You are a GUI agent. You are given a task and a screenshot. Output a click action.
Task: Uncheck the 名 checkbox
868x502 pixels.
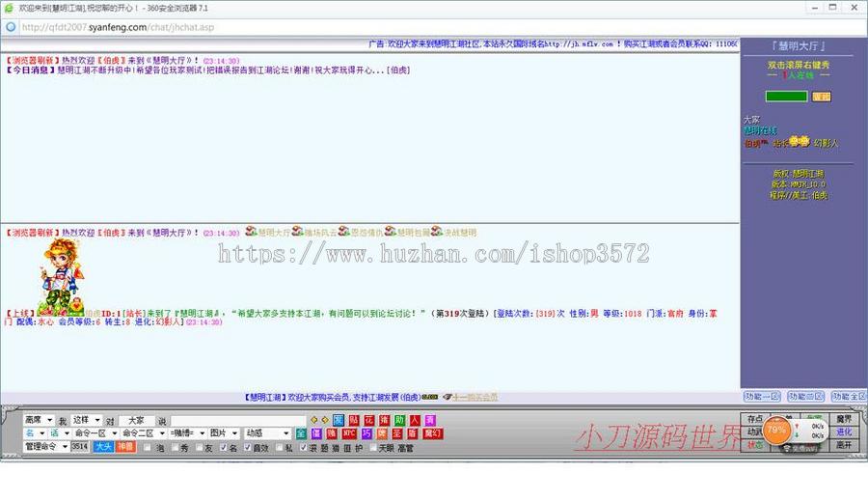click(223, 447)
